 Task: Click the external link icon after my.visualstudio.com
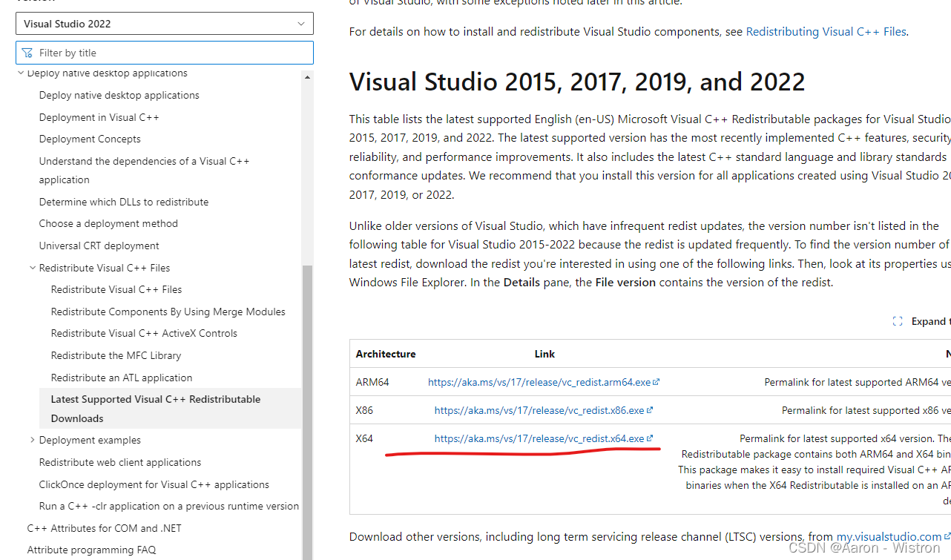[947, 536]
